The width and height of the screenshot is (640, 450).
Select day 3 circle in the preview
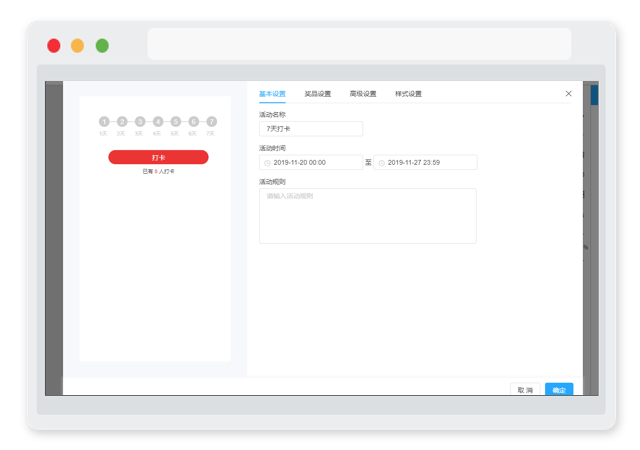tap(140, 121)
